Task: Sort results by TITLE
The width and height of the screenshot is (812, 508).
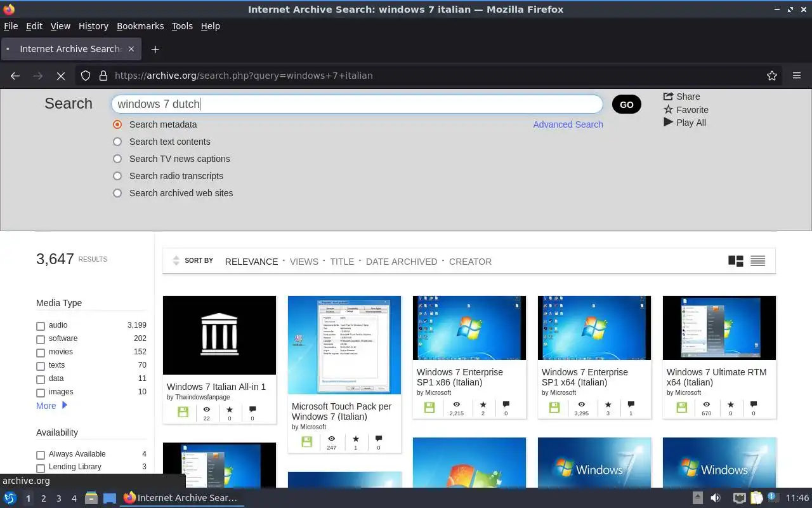Action: [342, 261]
